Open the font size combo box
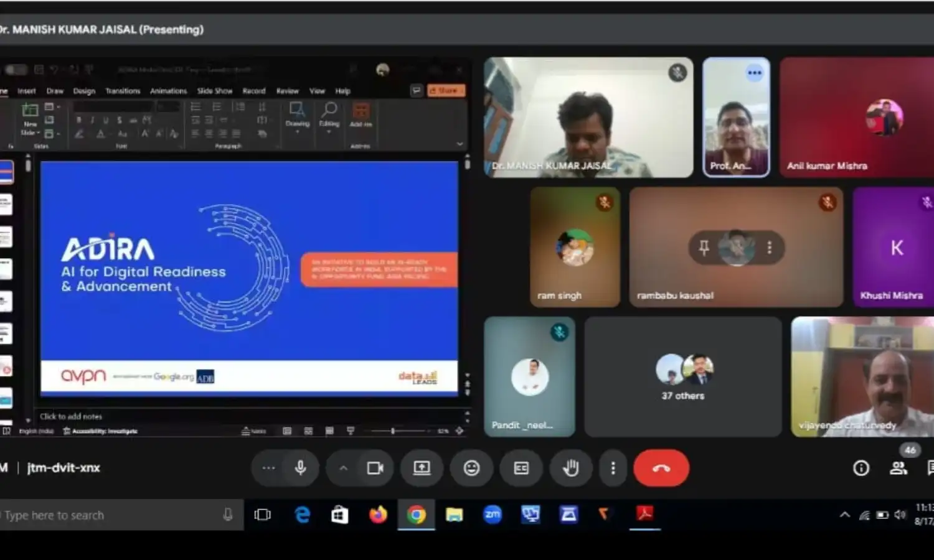This screenshot has width=934, height=560. click(168, 107)
